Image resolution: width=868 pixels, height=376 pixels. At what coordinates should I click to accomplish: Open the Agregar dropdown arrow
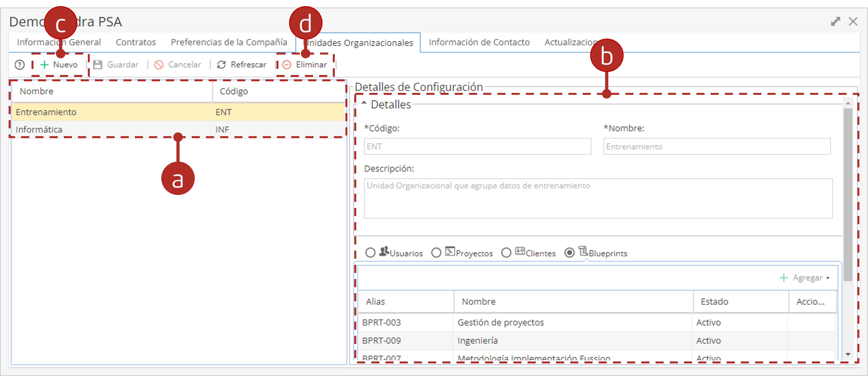click(x=828, y=278)
